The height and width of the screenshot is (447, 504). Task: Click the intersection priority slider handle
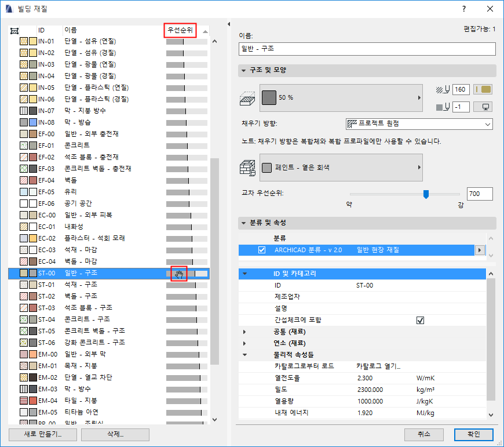point(426,194)
